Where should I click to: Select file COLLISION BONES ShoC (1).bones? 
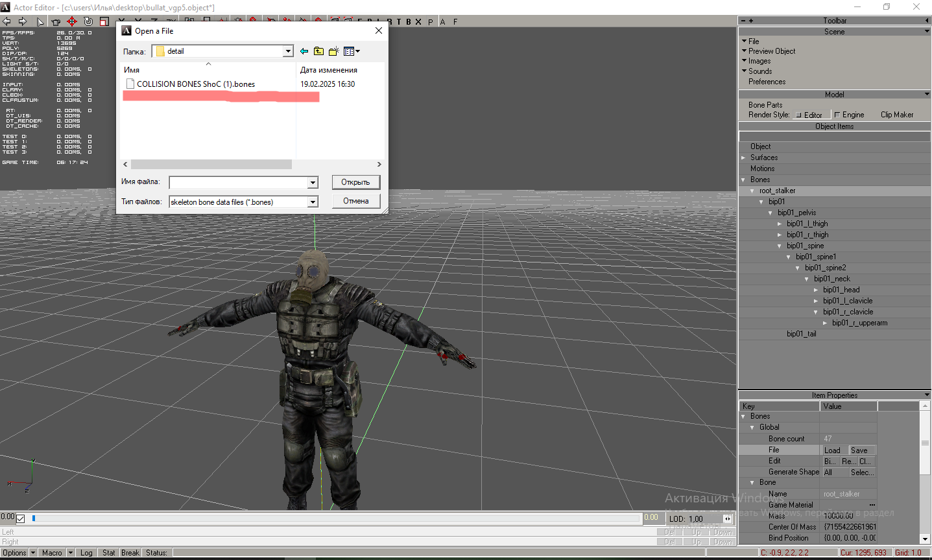pyautogui.click(x=196, y=84)
